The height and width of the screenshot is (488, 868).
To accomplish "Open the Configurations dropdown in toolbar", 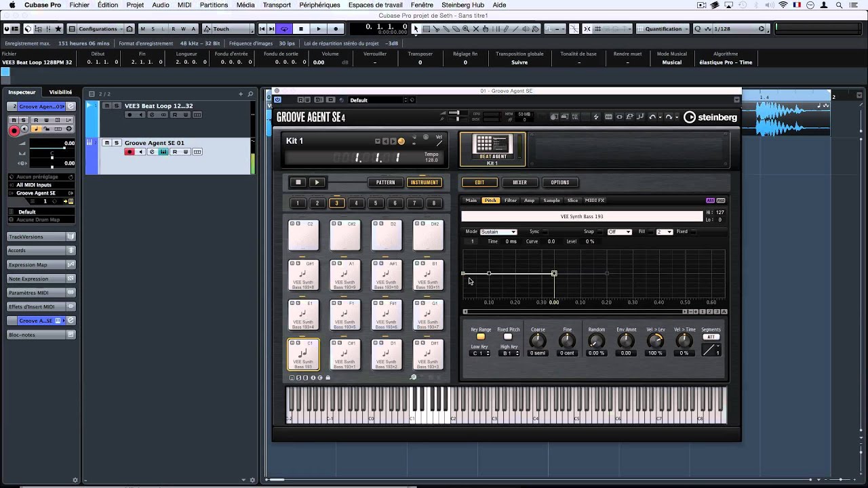I will [x=101, y=28].
